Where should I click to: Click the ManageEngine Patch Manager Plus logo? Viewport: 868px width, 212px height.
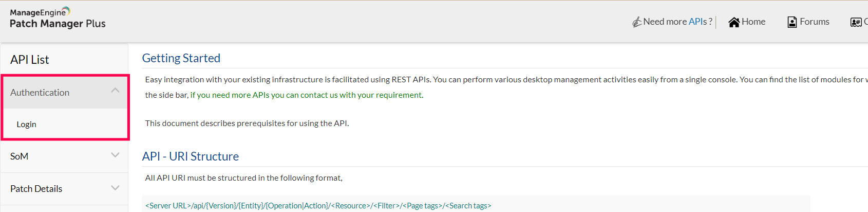coord(58,19)
